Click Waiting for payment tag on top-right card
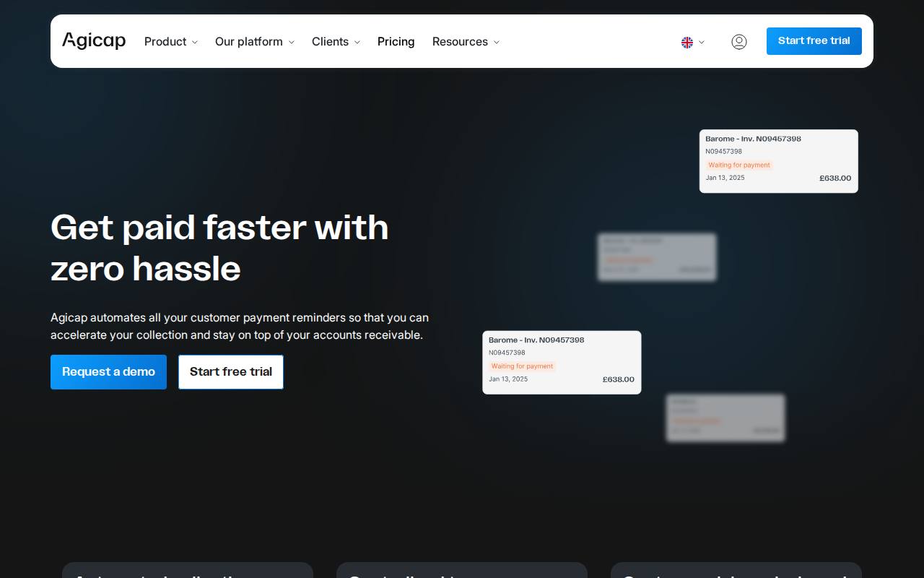The height and width of the screenshot is (578, 924). (x=739, y=165)
